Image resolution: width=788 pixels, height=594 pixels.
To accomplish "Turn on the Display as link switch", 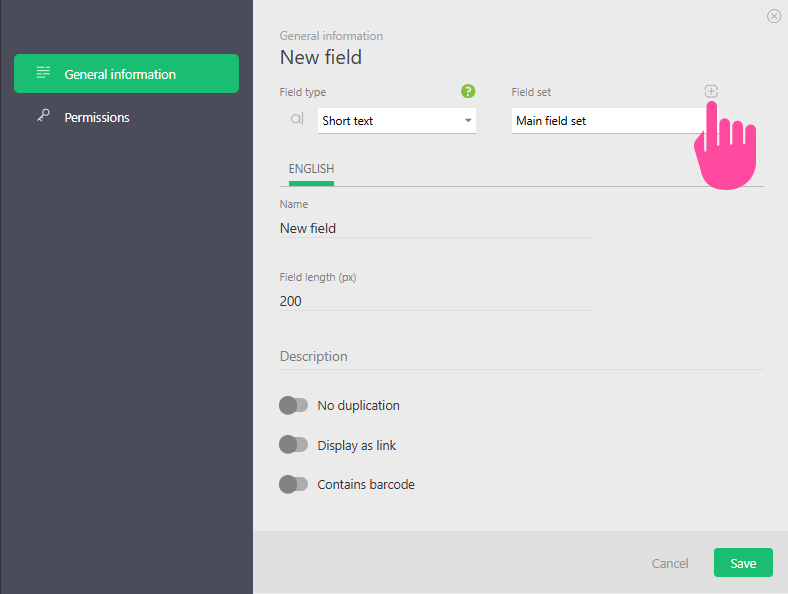I will (x=293, y=445).
